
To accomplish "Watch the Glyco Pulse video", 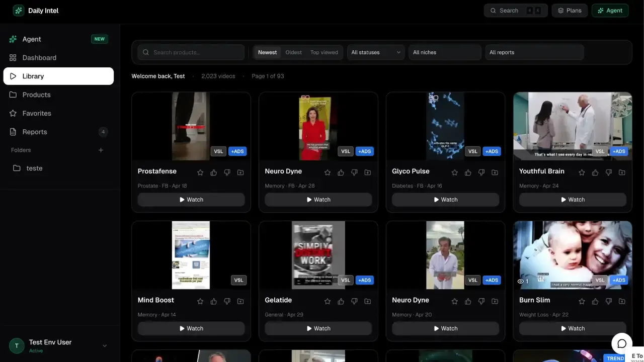I will (x=445, y=200).
